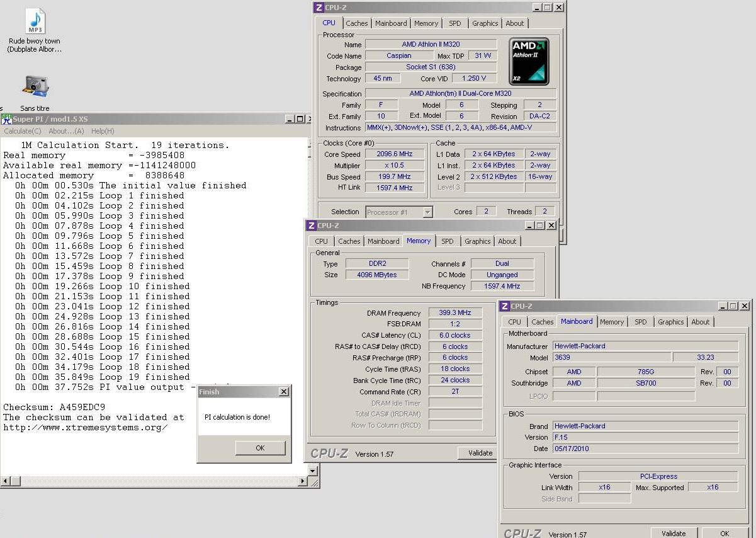Screen dimensions: 756x538
Task: Select the Caches tab in the Memory CPU-Z window
Action: pos(349,241)
